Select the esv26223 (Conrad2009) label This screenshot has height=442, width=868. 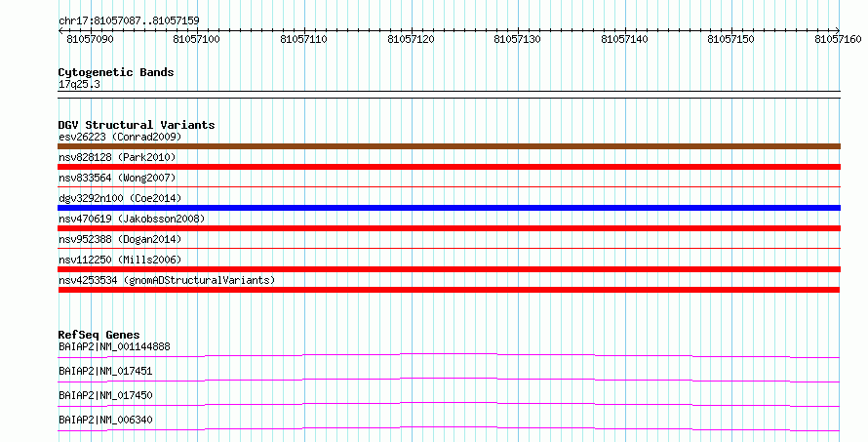click(120, 137)
